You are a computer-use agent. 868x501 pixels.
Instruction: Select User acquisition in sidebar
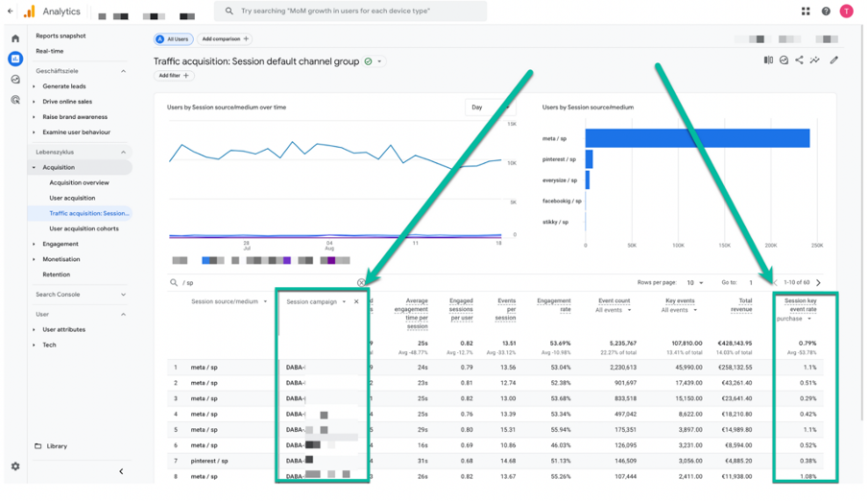[73, 198]
